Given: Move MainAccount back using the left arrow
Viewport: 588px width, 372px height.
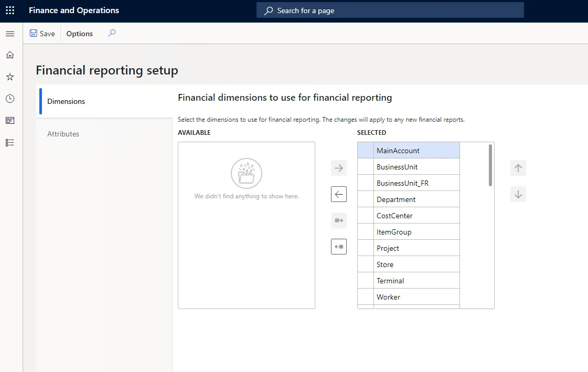Looking at the screenshot, I should pyautogui.click(x=338, y=194).
